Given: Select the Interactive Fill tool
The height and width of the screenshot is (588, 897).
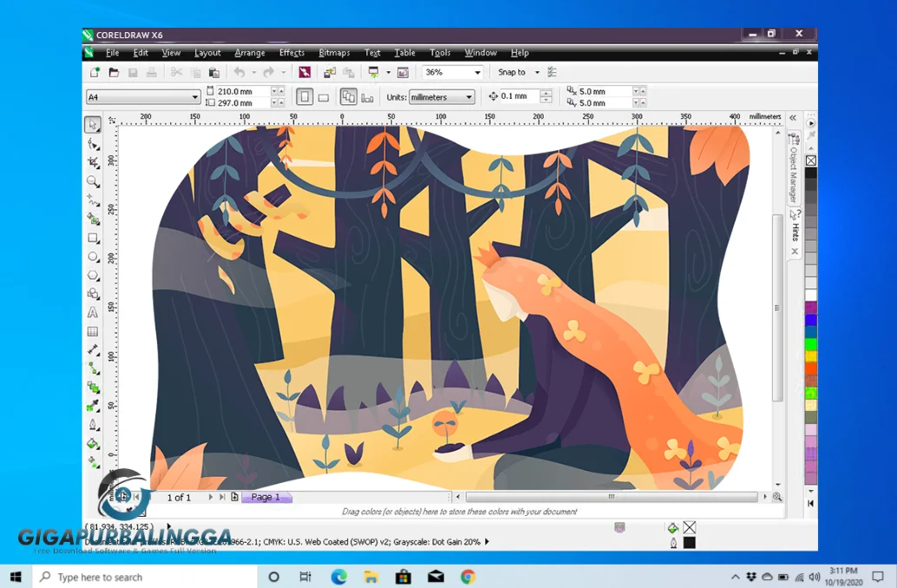Looking at the screenshot, I should click(93, 461).
